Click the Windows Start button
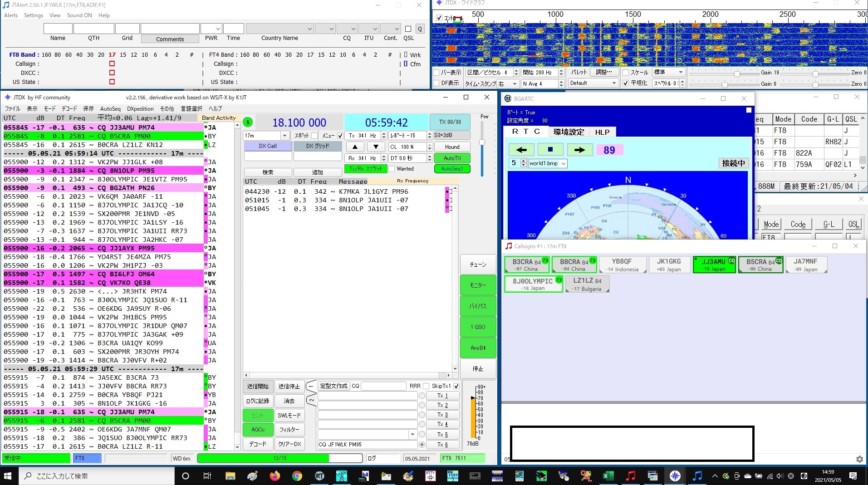 tap(8, 475)
